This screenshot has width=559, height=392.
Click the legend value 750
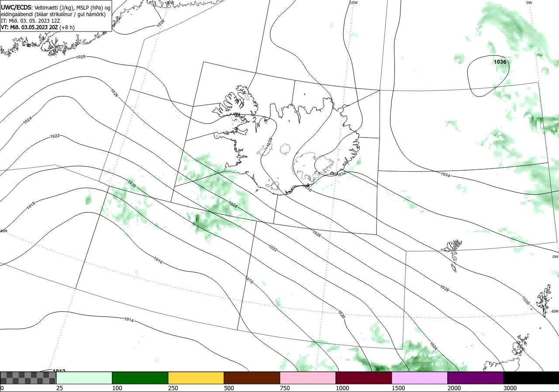click(x=285, y=388)
